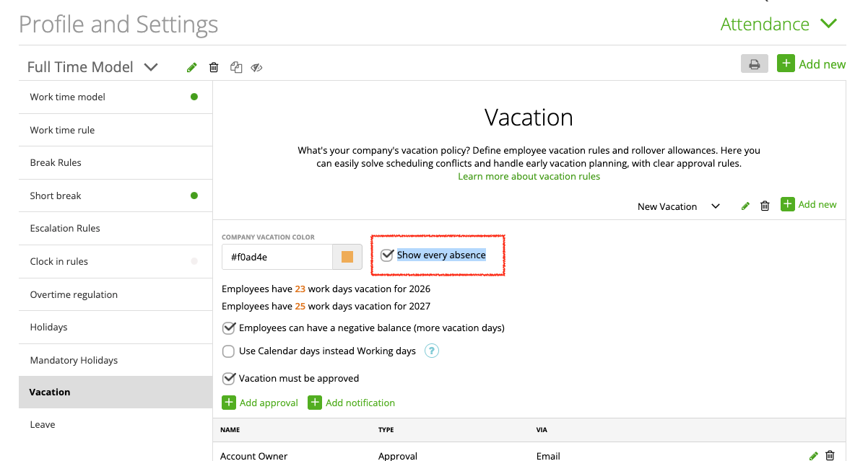This screenshot has height=461, width=868.
Task: Click the pencil icon beside Full Time Model
Action: [191, 67]
